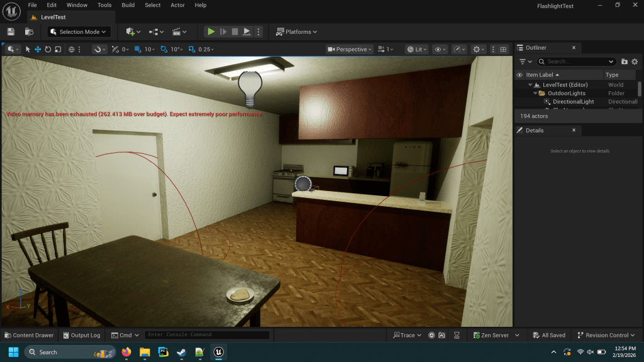Viewport: 644px width, 362px height.
Task: Select the rotate gizmo tool
Action: pos(48,49)
